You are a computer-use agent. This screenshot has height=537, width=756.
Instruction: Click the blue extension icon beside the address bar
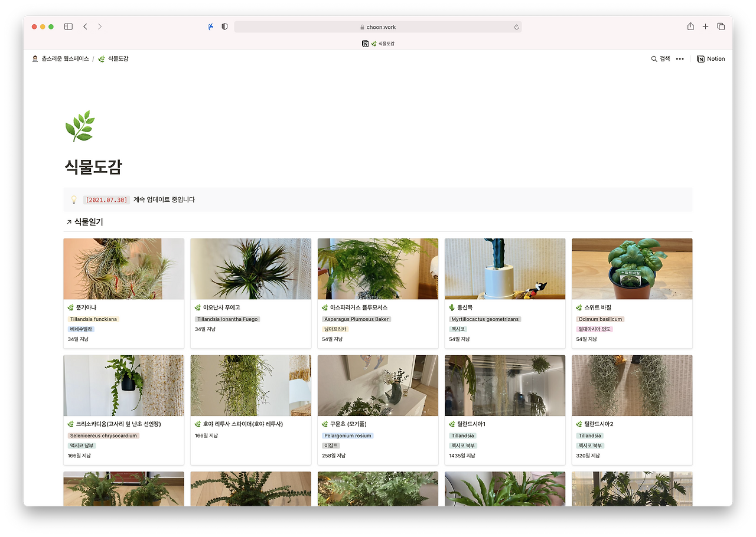(211, 27)
